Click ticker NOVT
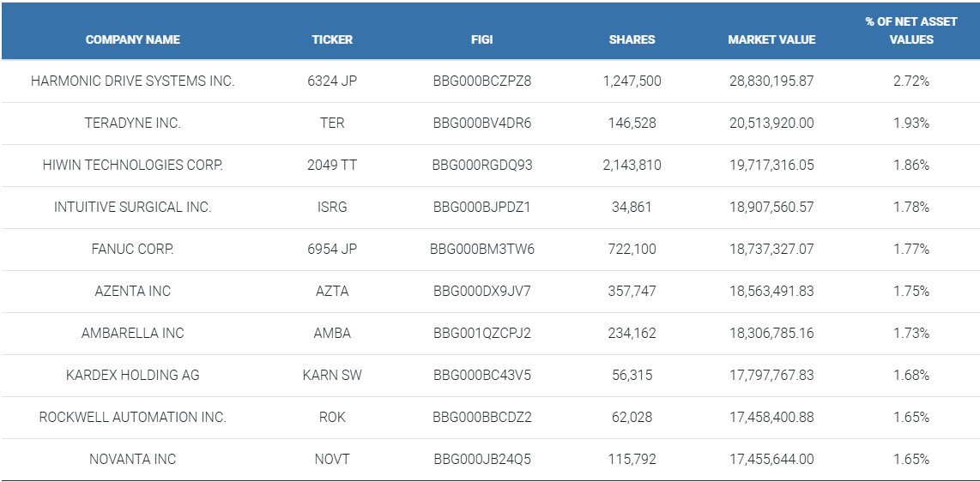The image size is (980, 482). coord(332,459)
